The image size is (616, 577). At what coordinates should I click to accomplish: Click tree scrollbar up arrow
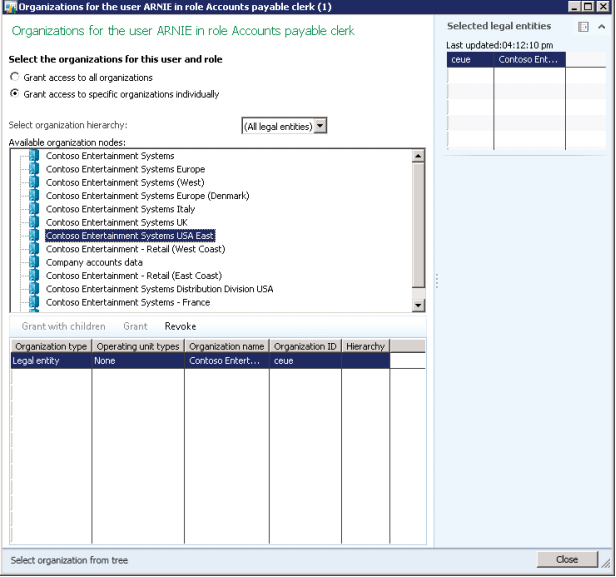tap(418, 156)
